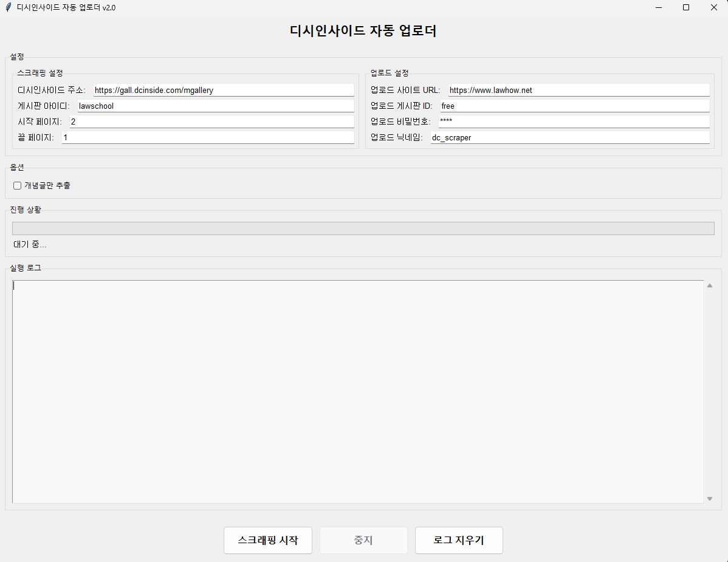This screenshot has height=562, width=728.
Task: Enable the 개념글만 추출 checkbox
Action: (x=18, y=185)
